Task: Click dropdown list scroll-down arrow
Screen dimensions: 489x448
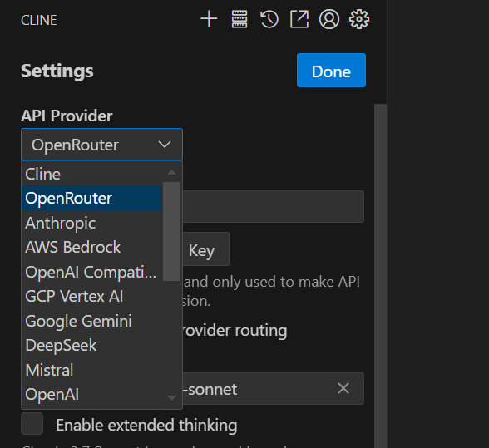Action: (171, 398)
